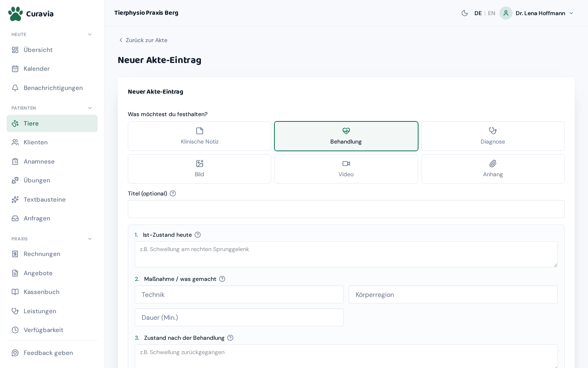The height and width of the screenshot is (368, 588).
Task: Open Textbausteine in the sidebar
Action: click(x=52, y=200)
